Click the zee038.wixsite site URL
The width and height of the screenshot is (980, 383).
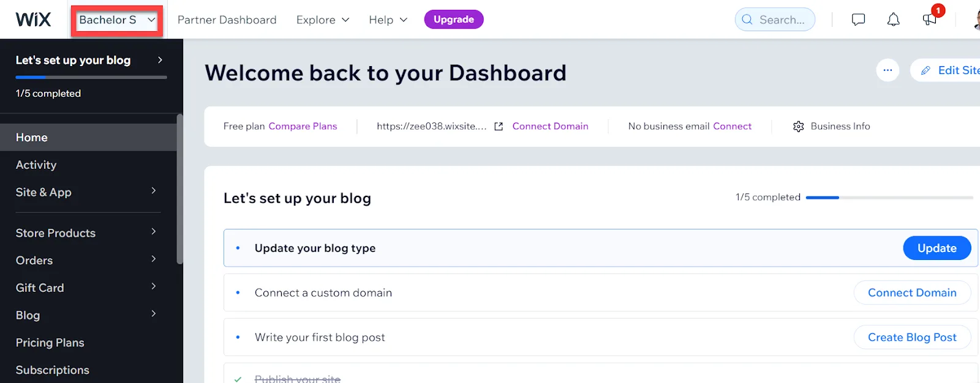(432, 126)
